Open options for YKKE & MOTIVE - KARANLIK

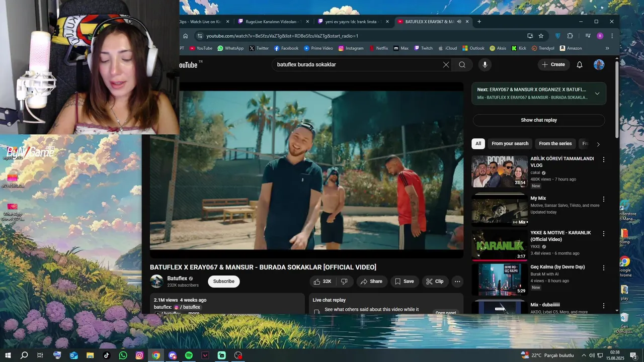[x=604, y=234]
